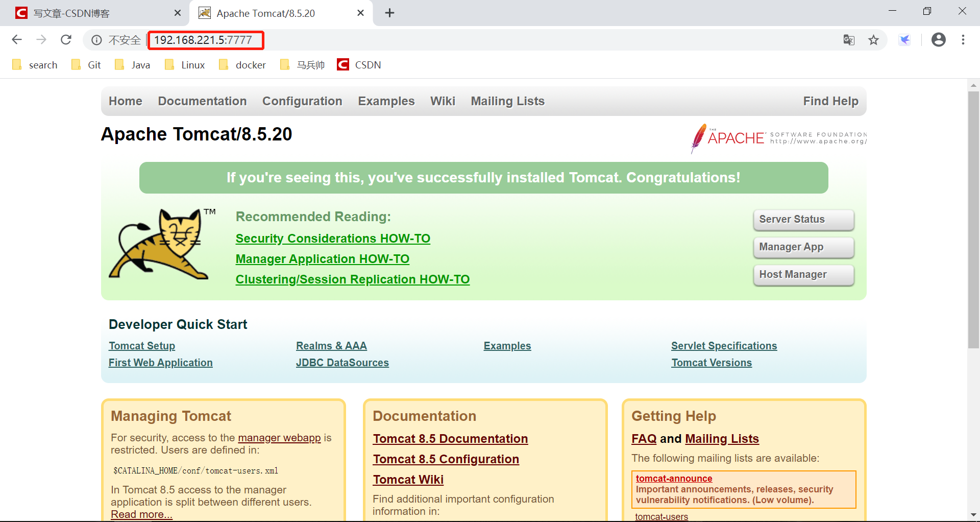Open the First Web Application link
980x522 pixels.
pyautogui.click(x=161, y=363)
